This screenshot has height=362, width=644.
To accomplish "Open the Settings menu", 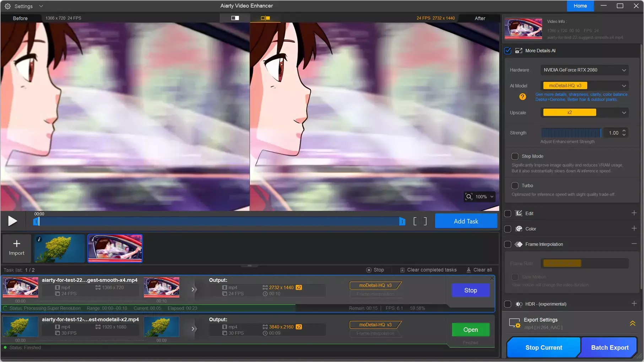I will pos(23,6).
